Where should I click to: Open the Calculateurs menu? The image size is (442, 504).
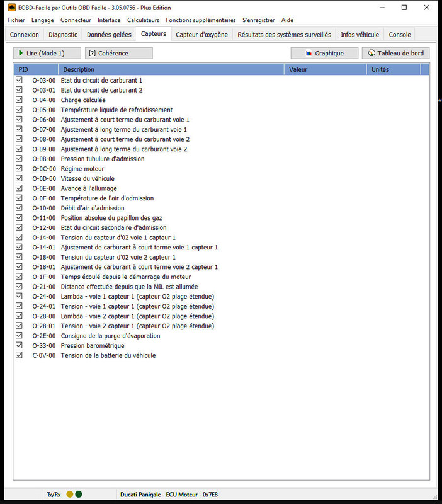(x=143, y=20)
